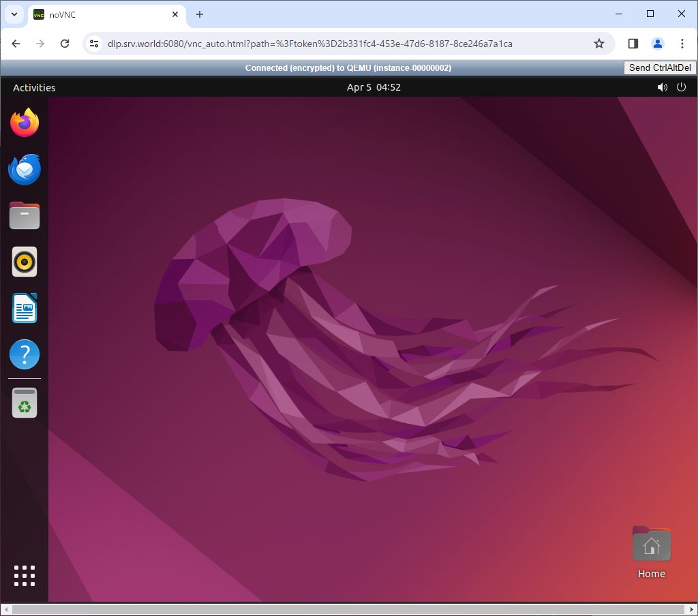Open LibreOffice Writer from the dock
698x616 pixels.
(x=25, y=308)
